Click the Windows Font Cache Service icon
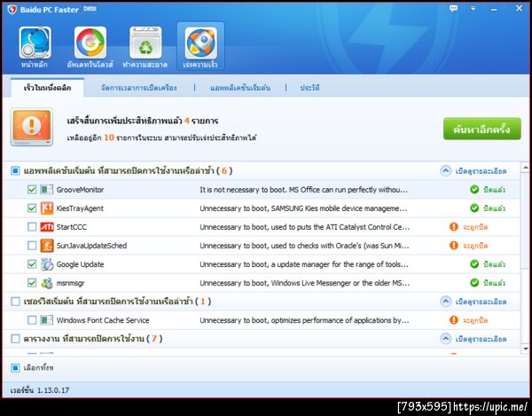The height and width of the screenshot is (416, 532). coord(47,320)
